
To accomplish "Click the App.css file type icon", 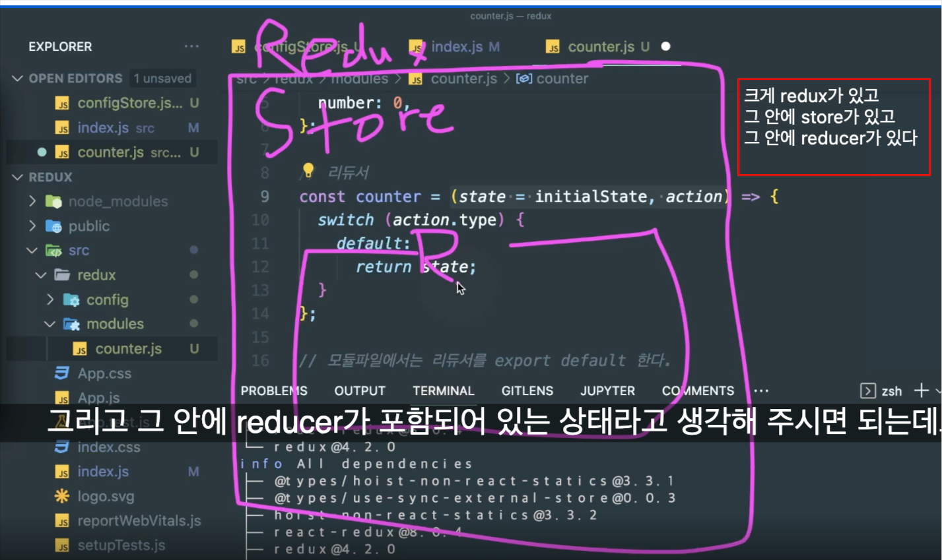I will pyautogui.click(x=62, y=373).
